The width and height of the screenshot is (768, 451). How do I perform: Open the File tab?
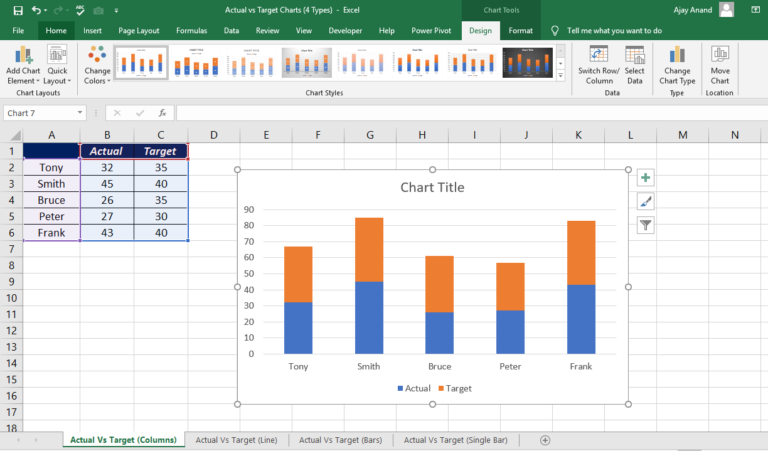(x=18, y=30)
